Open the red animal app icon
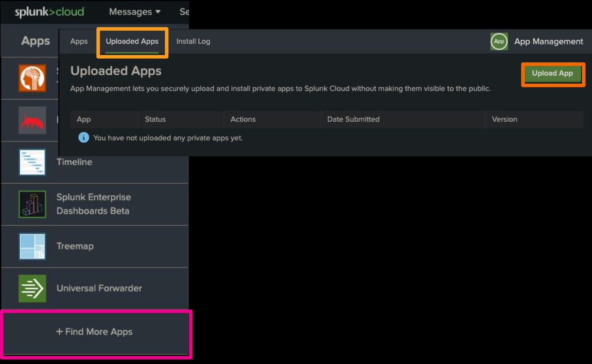 (32, 120)
